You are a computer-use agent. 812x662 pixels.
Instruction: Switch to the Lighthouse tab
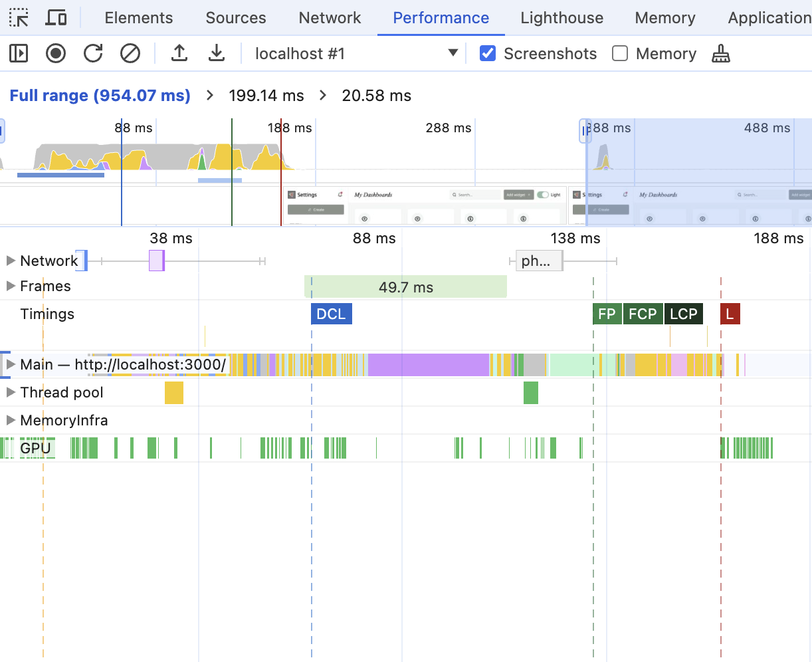click(x=561, y=17)
